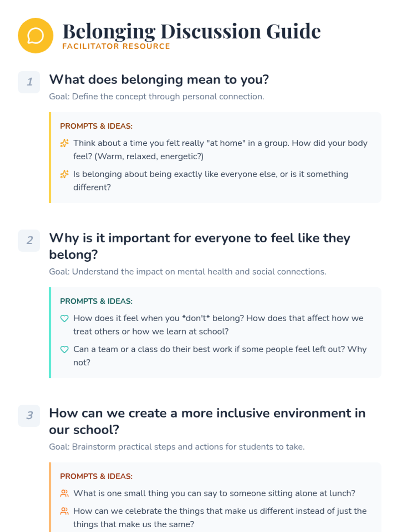The image size is (399, 532).
Task: Click the teal "PROMPTS & IDEAS:" label
Action: [x=96, y=301]
